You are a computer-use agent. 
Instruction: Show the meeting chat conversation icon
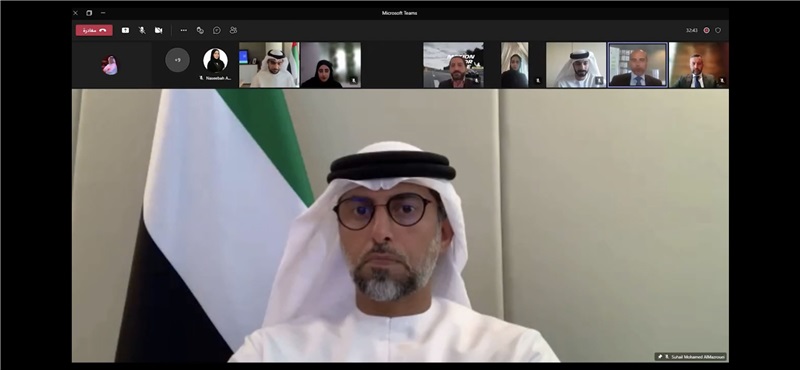[x=217, y=30]
